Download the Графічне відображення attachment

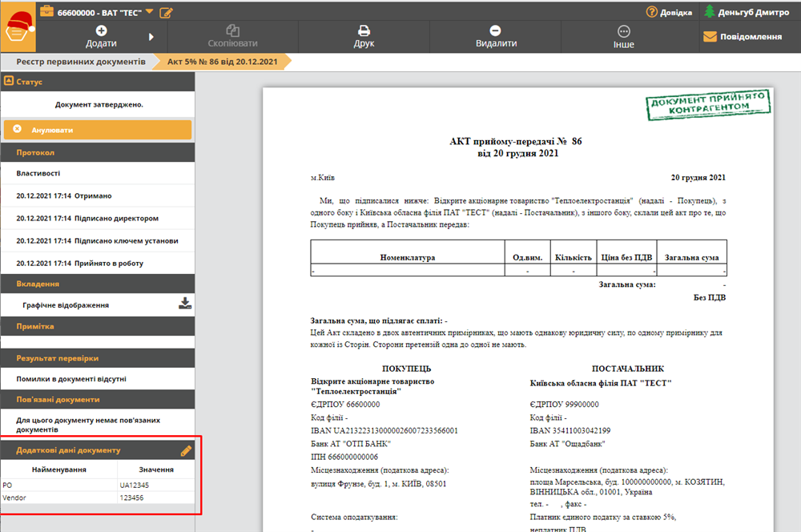click(x=185, y=304)
